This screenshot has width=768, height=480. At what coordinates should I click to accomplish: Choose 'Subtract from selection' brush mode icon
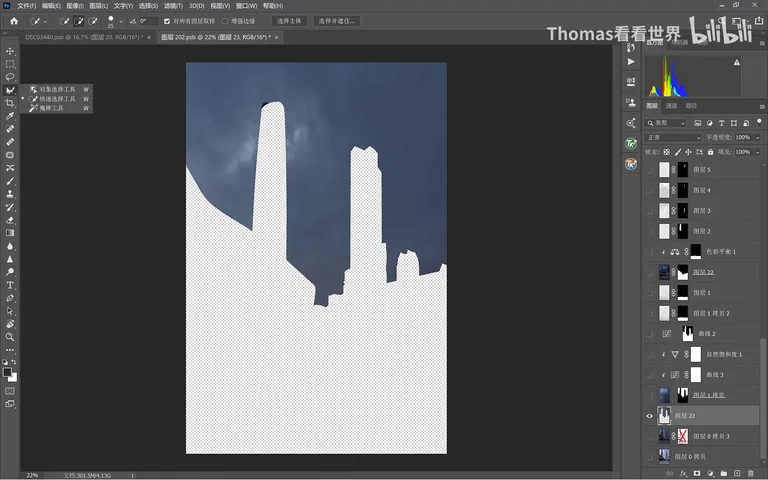coord(93,21)
